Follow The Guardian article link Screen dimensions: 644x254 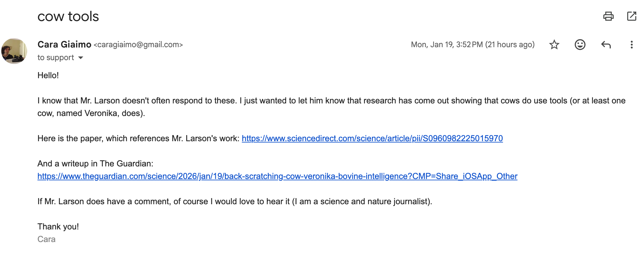(x=277, y=176)
